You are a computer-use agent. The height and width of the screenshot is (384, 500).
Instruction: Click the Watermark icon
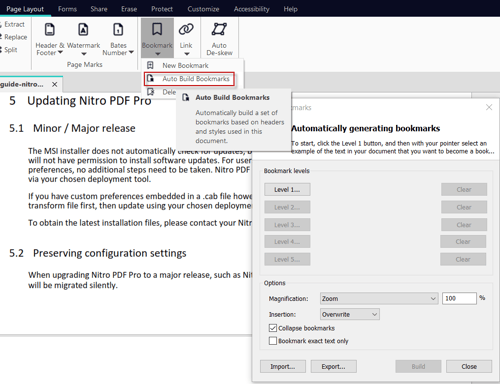point(83,29)
